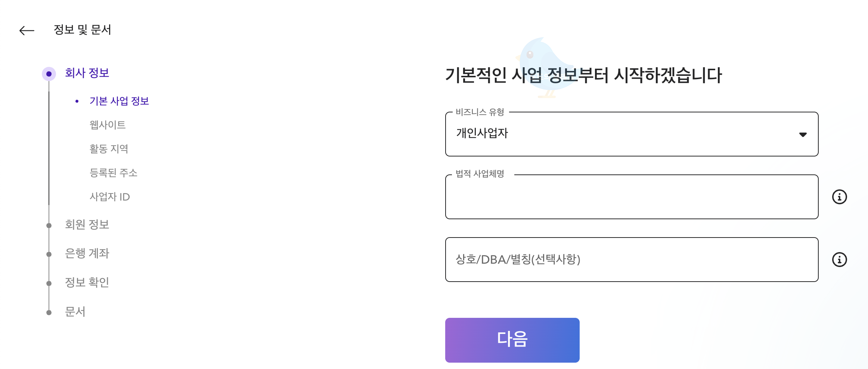Screen dimensions: 868x369
Task: Click the 다음 button
Action: pos(512,339)
